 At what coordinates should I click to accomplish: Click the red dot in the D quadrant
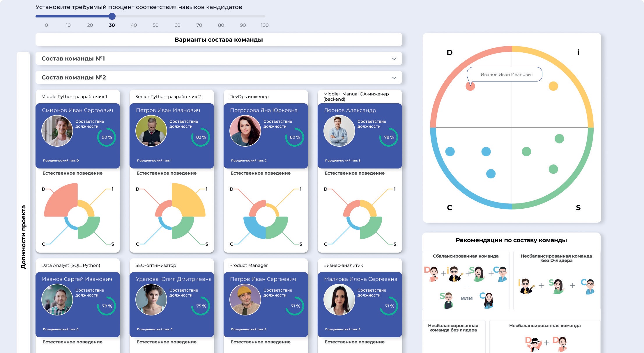(x=470, y=86)
